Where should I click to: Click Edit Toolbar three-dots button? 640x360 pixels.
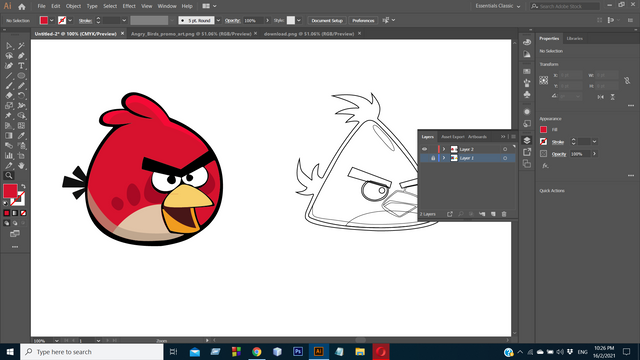[15, 247]
